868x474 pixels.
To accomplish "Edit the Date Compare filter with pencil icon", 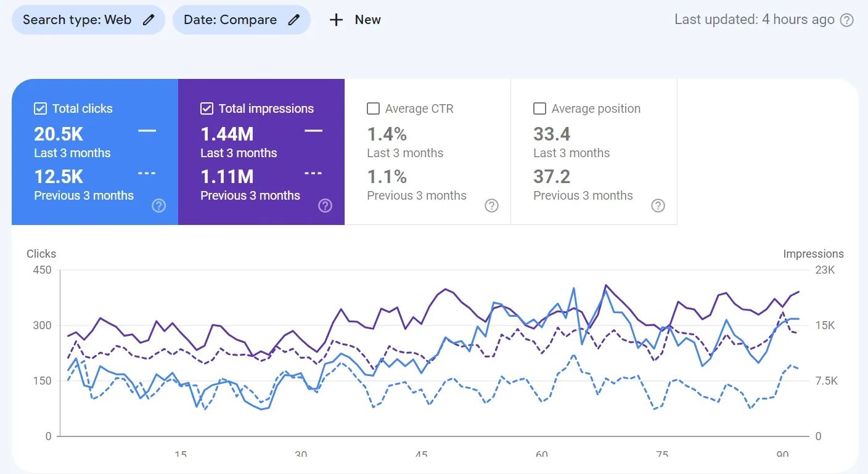I will (x=293, y=19).
